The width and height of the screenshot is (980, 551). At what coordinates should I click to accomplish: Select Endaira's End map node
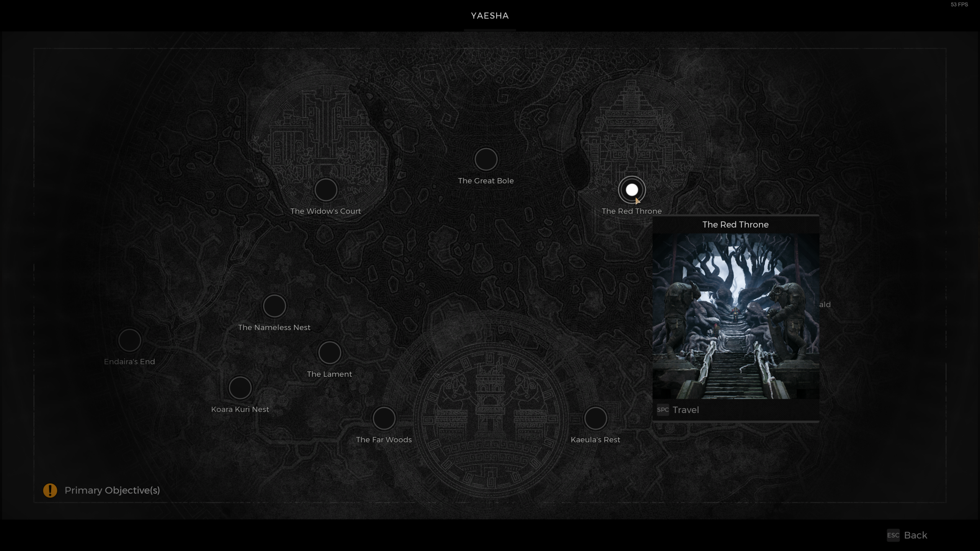(x=129, y=340)
